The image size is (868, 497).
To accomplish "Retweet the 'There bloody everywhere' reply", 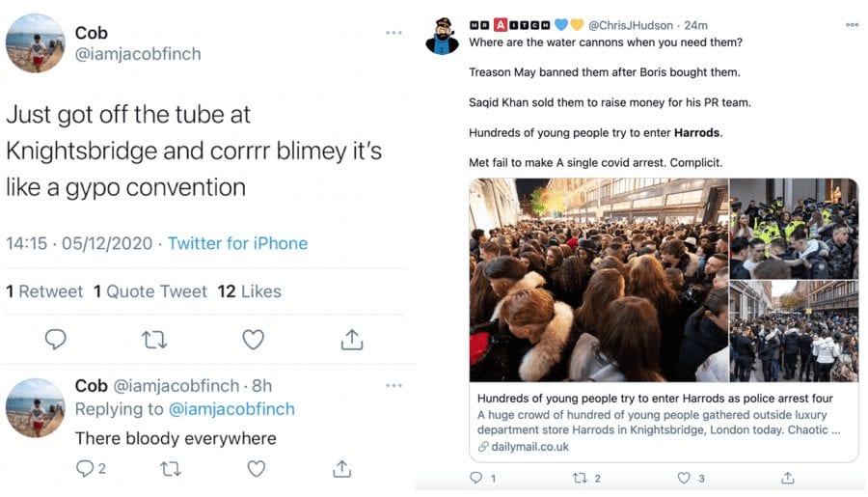I will 171,469.
